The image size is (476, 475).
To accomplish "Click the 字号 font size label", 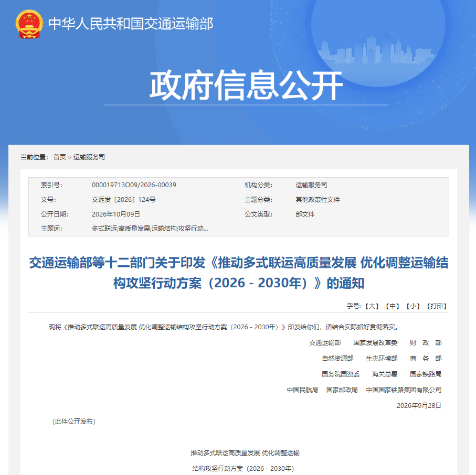I will pos(354,306).
